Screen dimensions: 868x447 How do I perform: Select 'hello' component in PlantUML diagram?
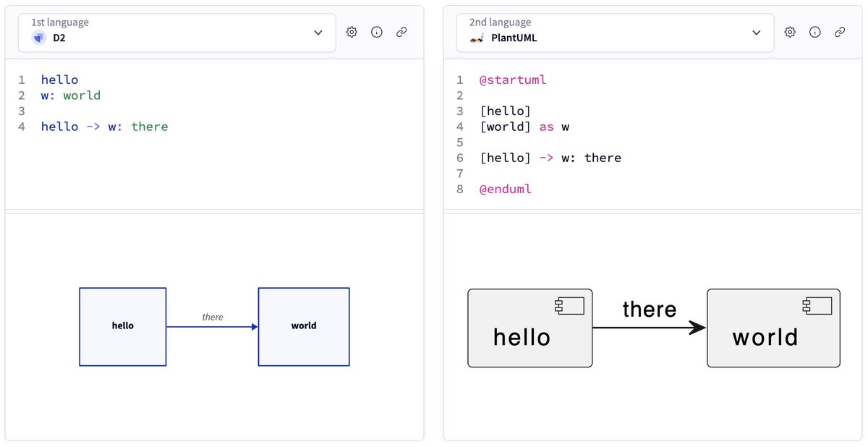tap(530, 328)
